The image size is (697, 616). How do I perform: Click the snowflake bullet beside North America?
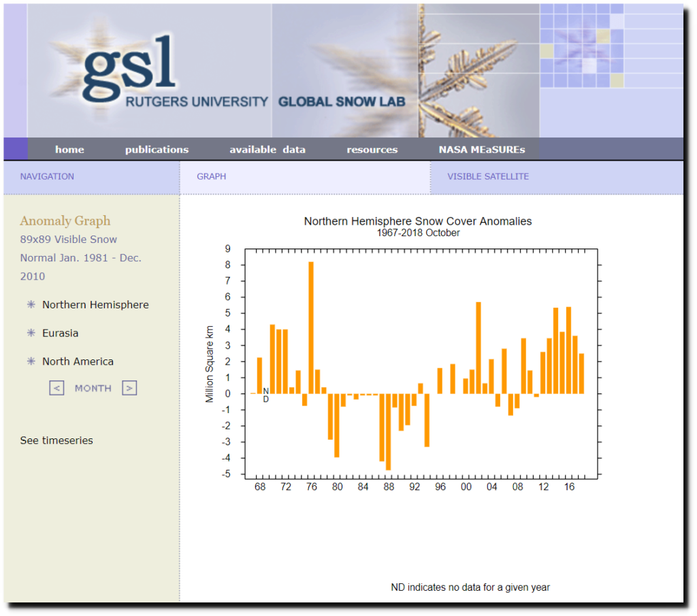(x=31, y=361)
